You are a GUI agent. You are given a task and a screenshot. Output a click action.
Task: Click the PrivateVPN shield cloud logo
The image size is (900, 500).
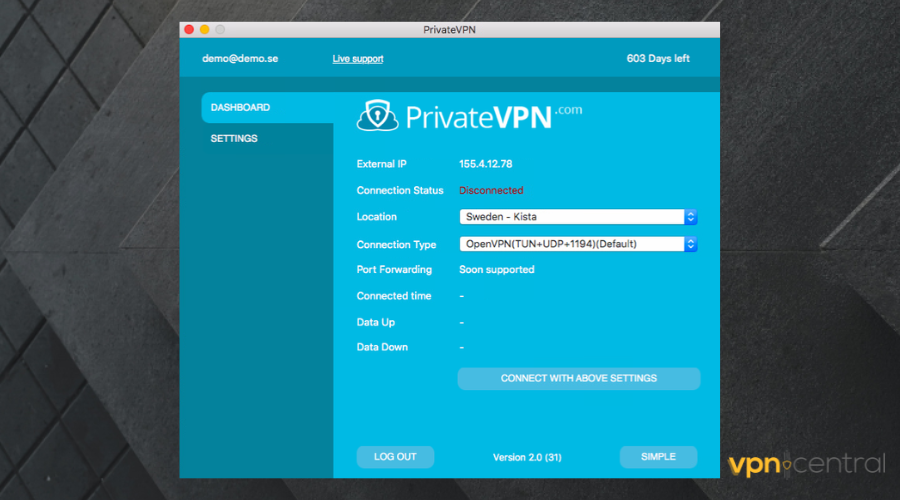pos(377,115)
